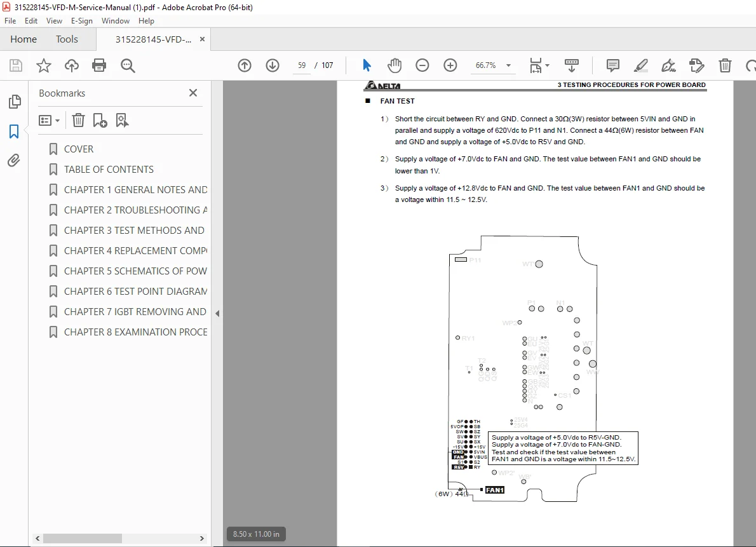The height and width of the screenshot is (547, 756).
Task: Open the E-Sign menu
Action: pyautogui.click(x=81, y=21)
